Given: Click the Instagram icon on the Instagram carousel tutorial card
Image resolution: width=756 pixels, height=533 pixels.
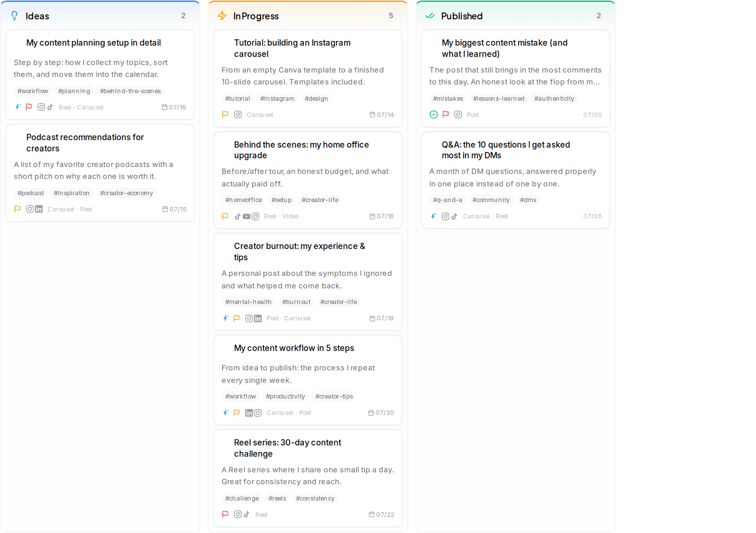Looking at the screenshot, I should [238, 115].
